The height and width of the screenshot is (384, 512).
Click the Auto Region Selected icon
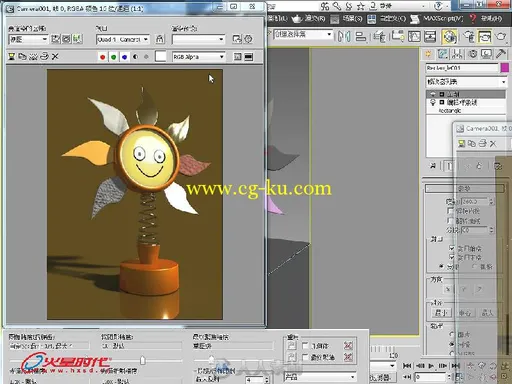click(66, 39)
